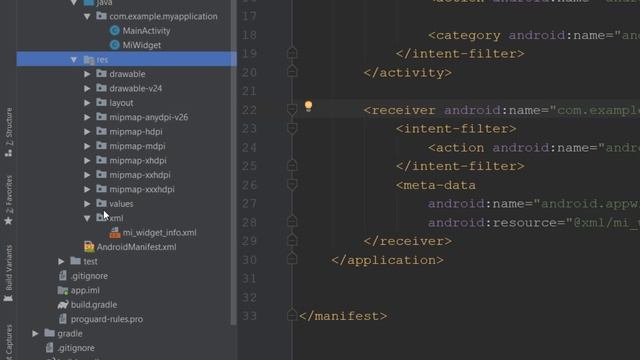Collapse the com.example.myapplication package
Viewport: 640px width, 360px height.
87,16
